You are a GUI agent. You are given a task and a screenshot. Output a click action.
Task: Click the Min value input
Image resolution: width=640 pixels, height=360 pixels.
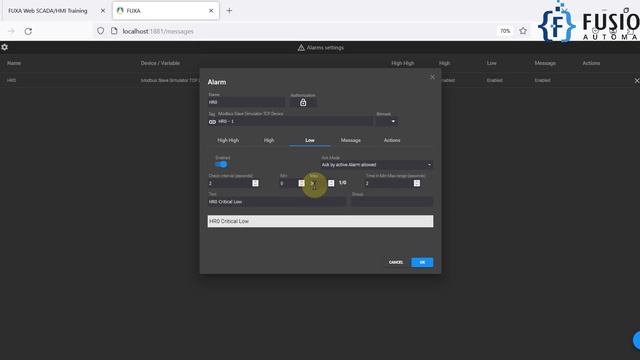coord(289,183)
